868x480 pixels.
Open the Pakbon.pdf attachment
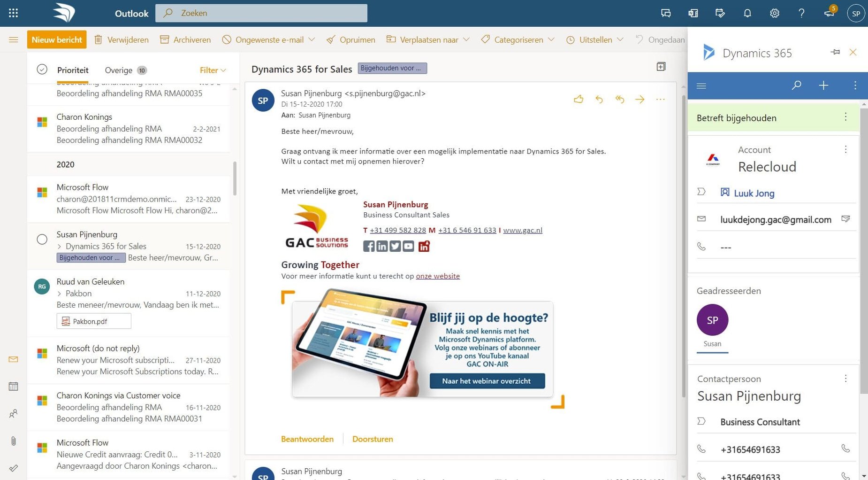(x=94, y=321)
